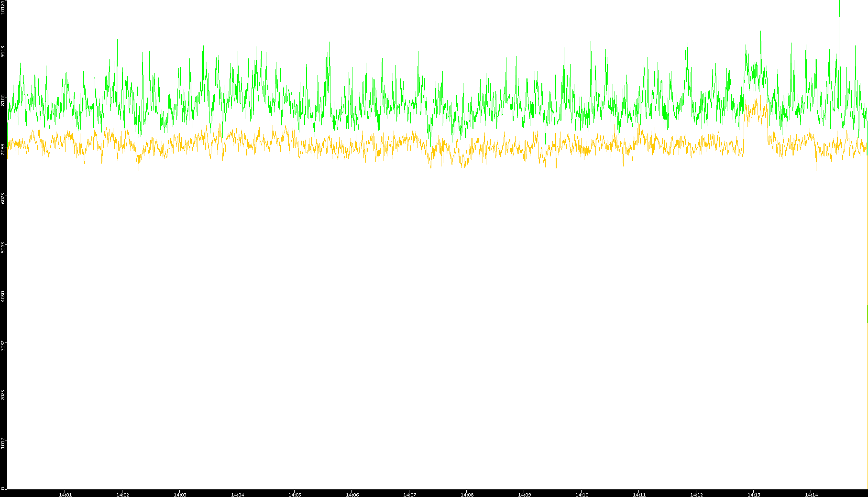This screenshot has height=497, width=868.
Task: Click the 4050 vertical axis label
Action: click(x=3, y=295)
